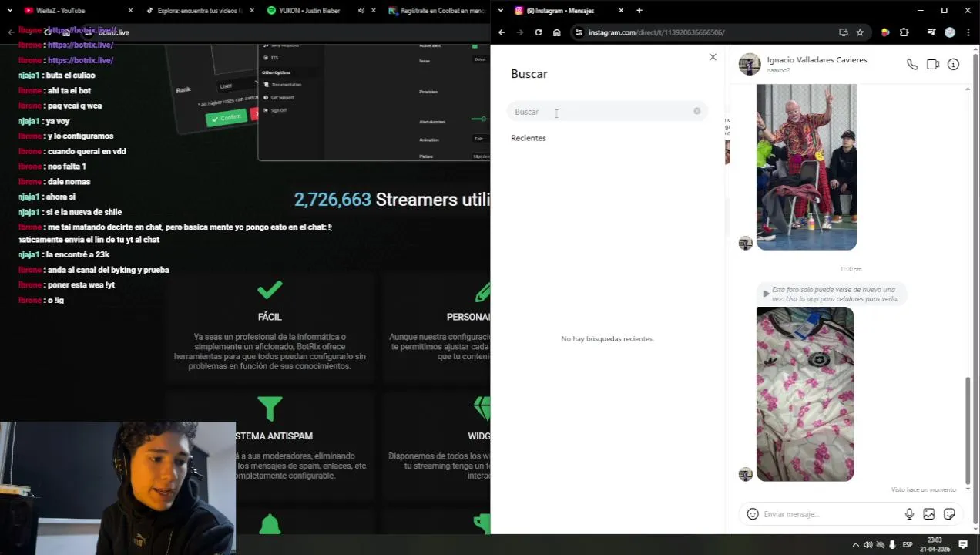Click the green funnel antispam icon
Viewport: 980px width, 555px height.
270,409
